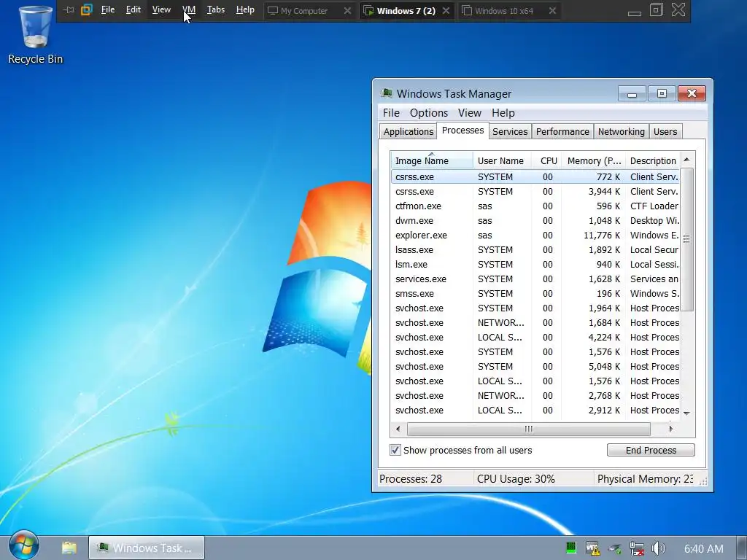Click the End Process button

[x=651, y=450]
